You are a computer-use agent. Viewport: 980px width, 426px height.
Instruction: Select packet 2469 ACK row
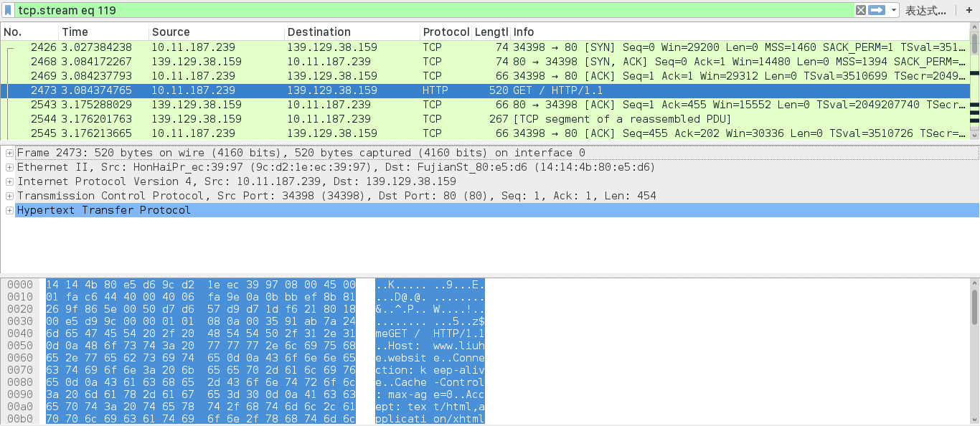click(x=484, y=76)
